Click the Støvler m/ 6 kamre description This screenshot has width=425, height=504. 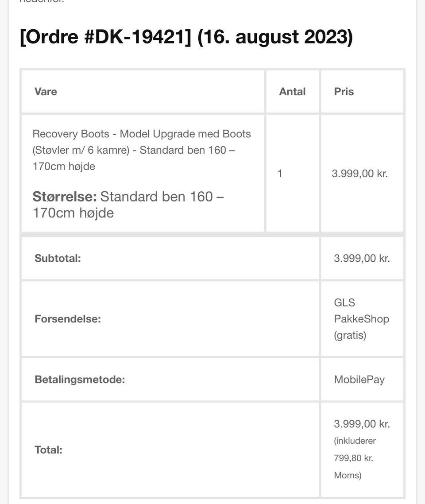pos(81,150)
